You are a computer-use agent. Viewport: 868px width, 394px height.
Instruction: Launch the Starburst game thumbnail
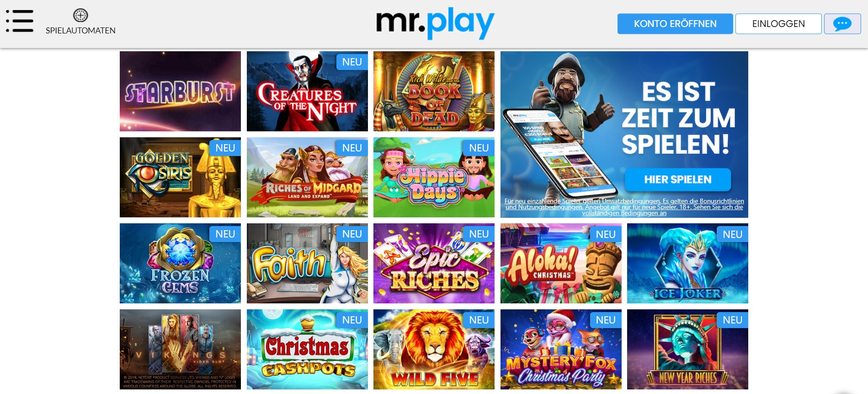[x=180, y=91]
